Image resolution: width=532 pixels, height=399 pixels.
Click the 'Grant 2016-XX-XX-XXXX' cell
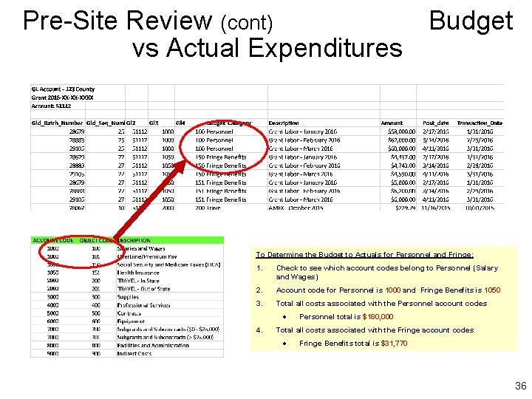tap(62, 98)
